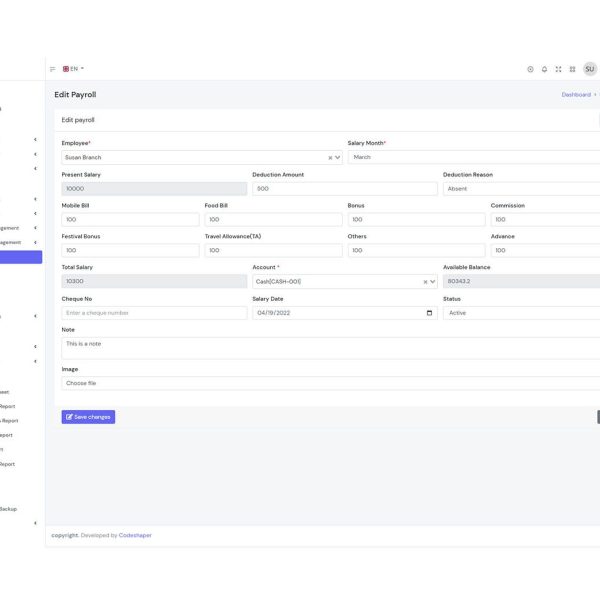Click the plus circle icon in header
This screenshot has width=600, height=600.
530,69
